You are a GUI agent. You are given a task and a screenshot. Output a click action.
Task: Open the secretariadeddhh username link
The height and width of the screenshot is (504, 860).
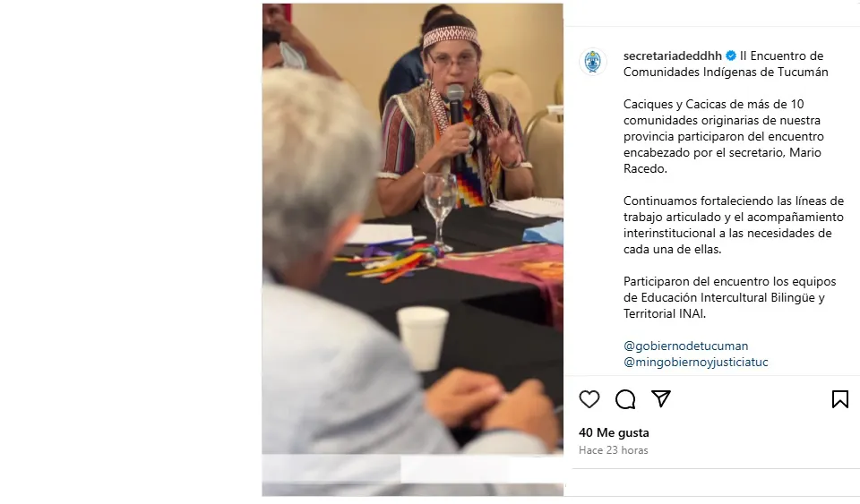673,56
